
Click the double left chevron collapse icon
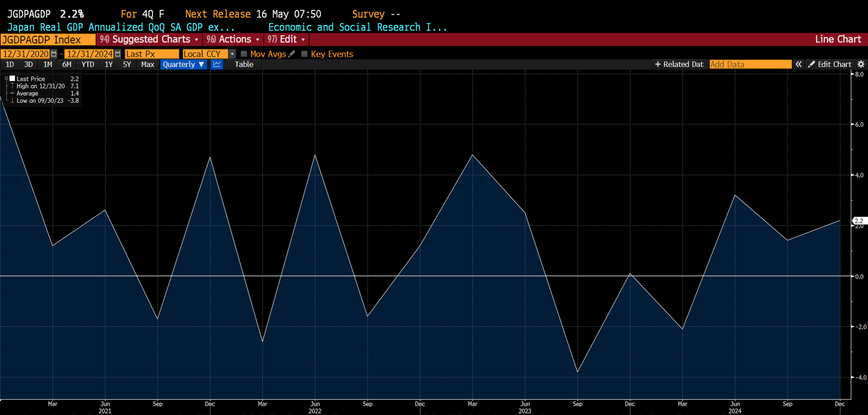click(x=798, y=64)
